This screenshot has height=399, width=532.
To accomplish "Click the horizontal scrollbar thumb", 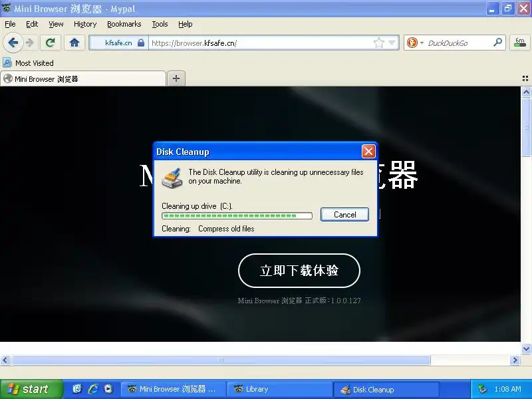I will tap(221, 360).
